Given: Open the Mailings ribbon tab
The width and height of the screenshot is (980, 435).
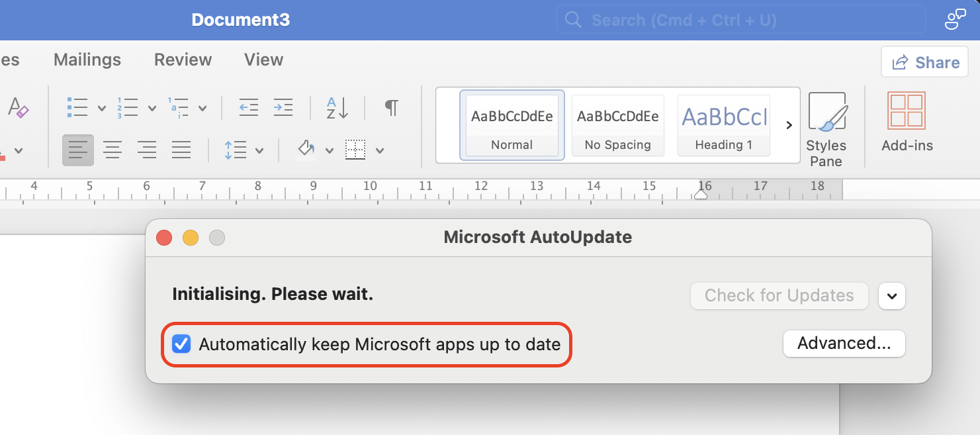Looking at the screenshot, I should pyautogui.click(x=87, y=60).
